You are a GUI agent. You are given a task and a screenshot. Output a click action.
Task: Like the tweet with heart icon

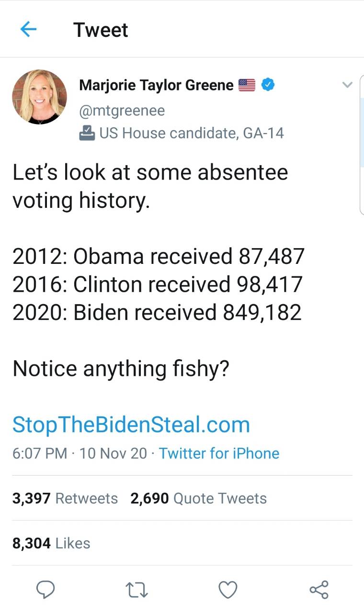[x=228, y=590]
